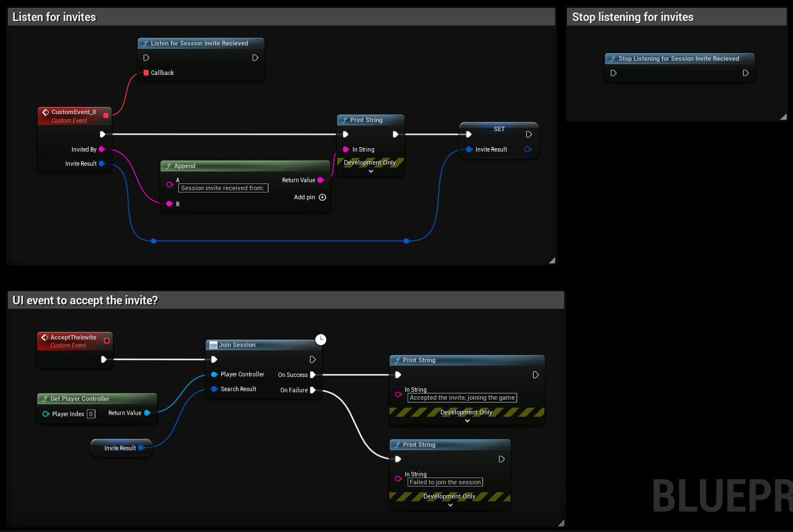Click the clock icon on Join Session node
793x532 pixels.
[x=321, y=340]
